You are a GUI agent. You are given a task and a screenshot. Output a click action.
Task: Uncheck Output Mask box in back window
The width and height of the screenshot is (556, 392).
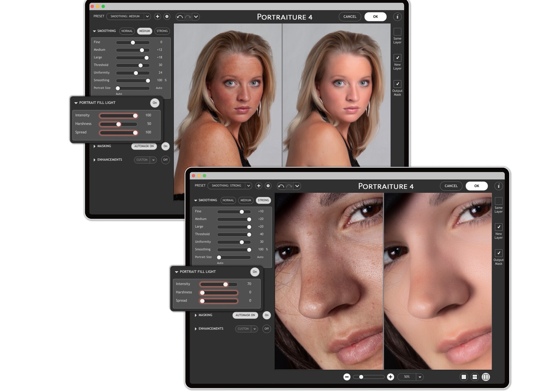click(397, 84)
